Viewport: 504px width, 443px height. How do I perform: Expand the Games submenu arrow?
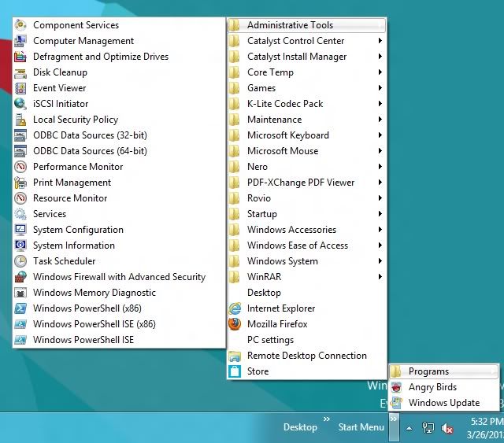[380, 87]
